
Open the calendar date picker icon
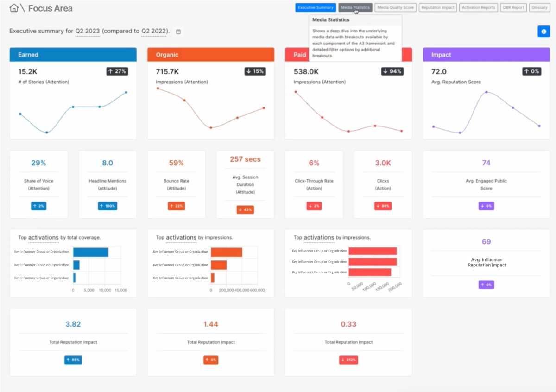coord(178,32)
